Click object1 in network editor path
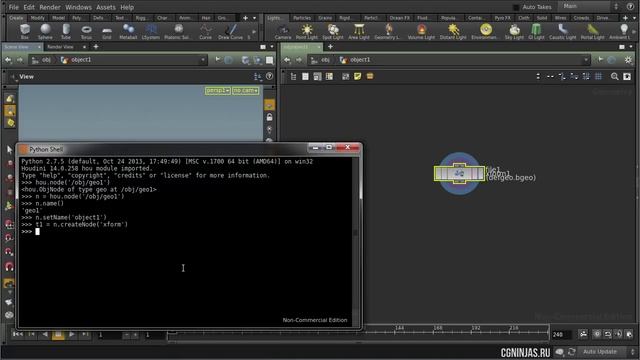 pyautogui.click(x=360, y=60)
